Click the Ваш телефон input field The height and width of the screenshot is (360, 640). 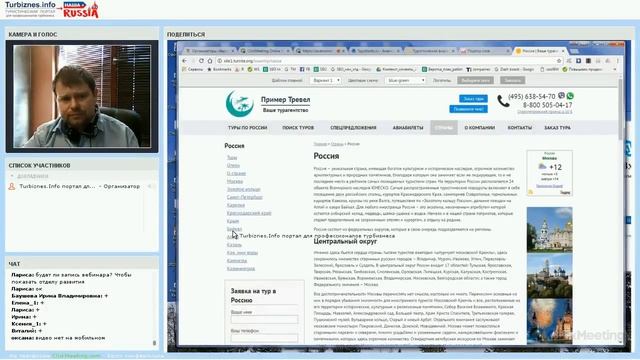(264, 338)
